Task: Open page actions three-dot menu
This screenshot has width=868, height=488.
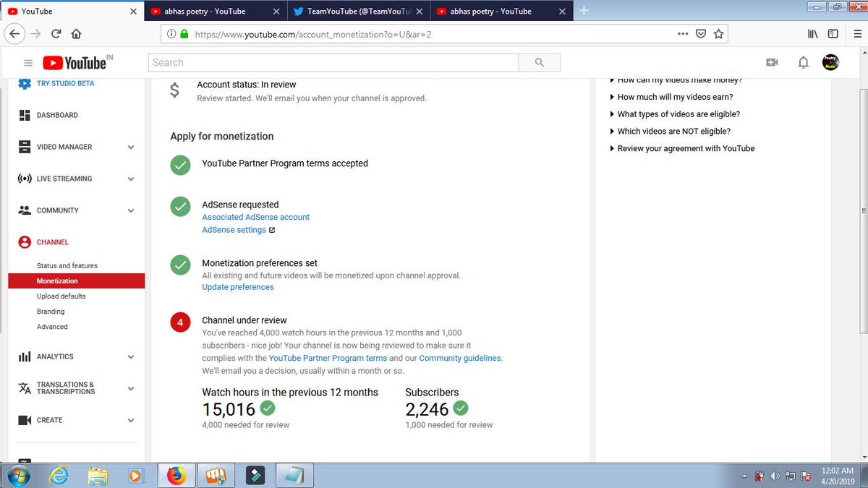Action: [683, 34]
